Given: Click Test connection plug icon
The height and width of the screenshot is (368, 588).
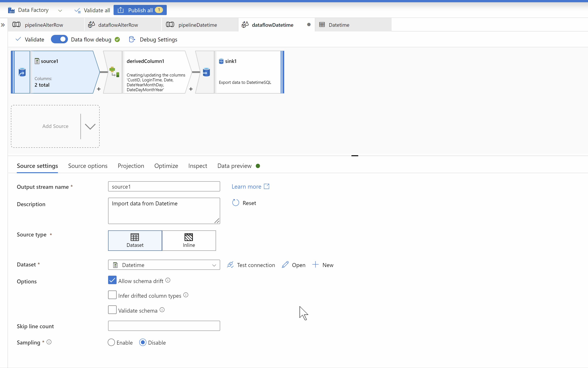Looking at the screenshot, I should pyautogui.click(x=230, y=265).
